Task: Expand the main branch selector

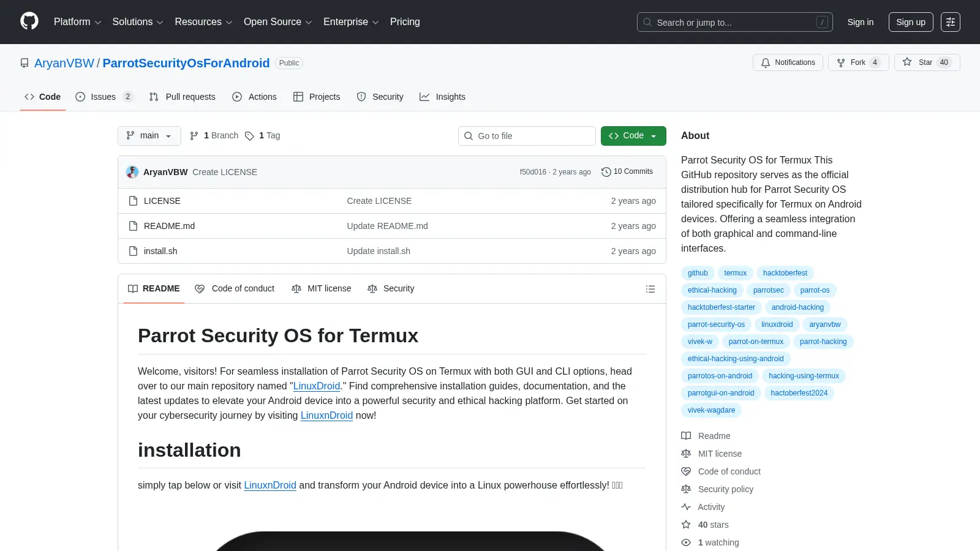Action: point(149,136)
